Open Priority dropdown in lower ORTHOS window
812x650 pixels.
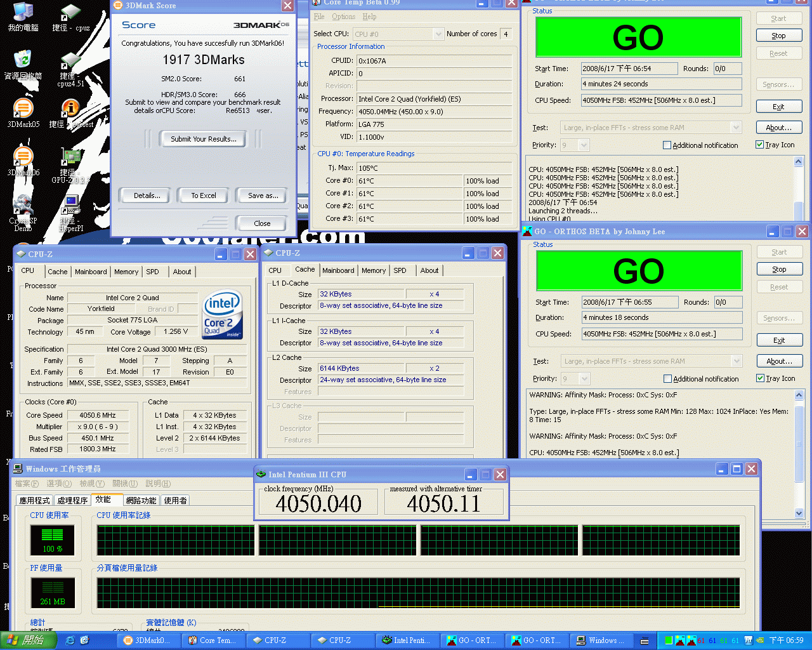[584, 379]
